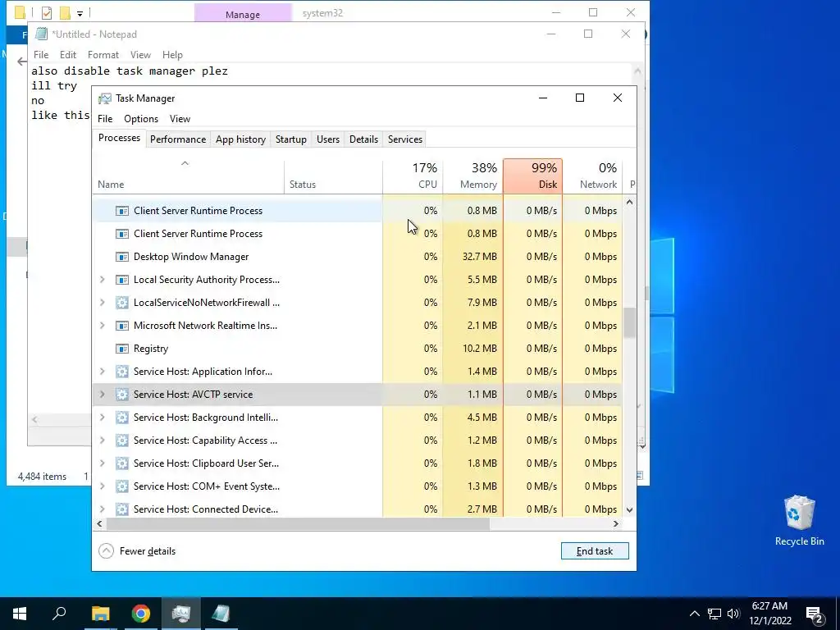
Task: Expand LocalServiceNoNetworkFirewall group
Action: (103, 303)
